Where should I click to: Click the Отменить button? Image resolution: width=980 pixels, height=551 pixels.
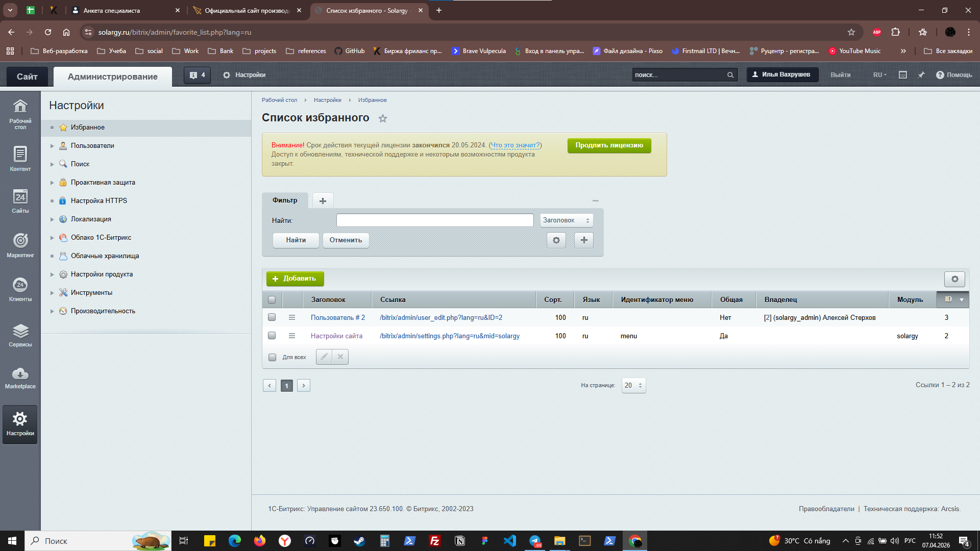pyautogui.click(x=346, y=240)
